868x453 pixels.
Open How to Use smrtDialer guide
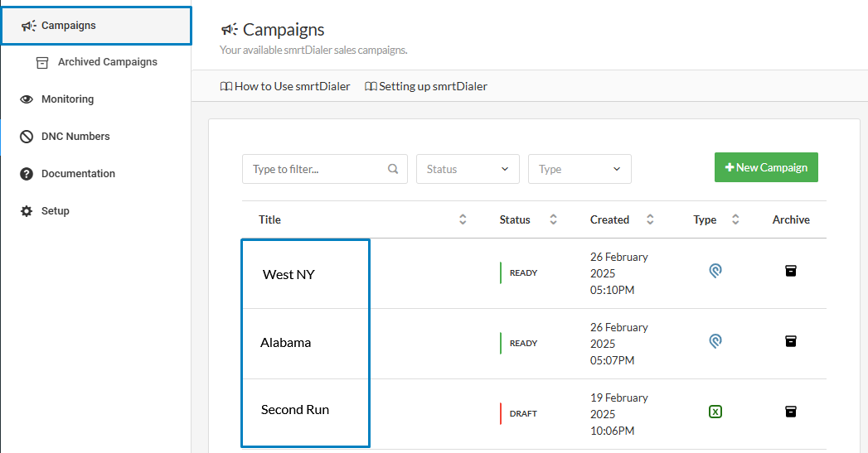point(285,86)
